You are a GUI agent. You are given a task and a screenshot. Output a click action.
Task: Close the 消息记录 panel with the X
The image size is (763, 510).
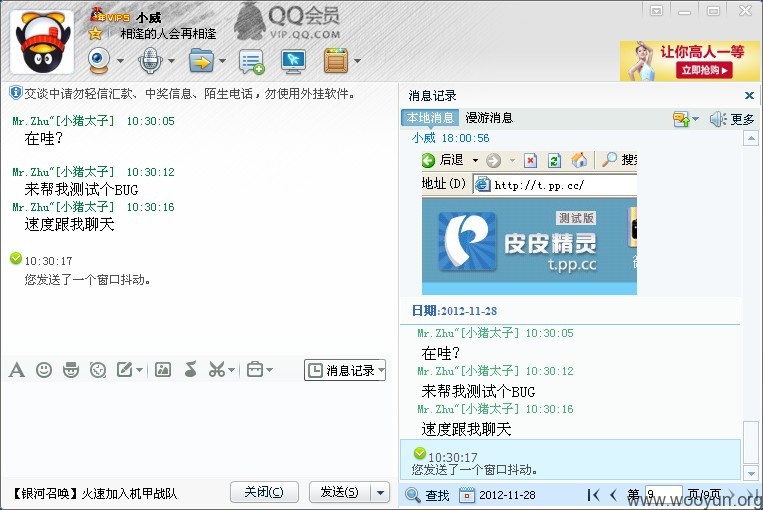pyautogui.click(x=749, y=96)
